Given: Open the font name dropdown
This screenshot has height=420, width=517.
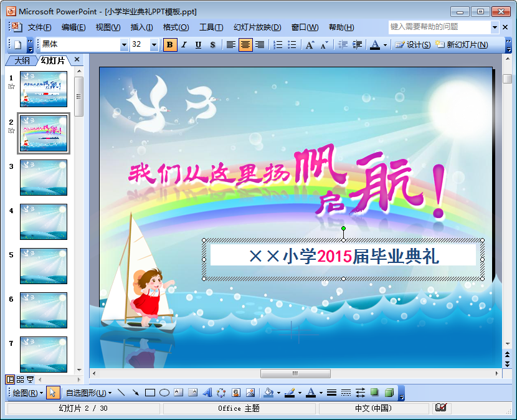Looking at the screenshot, I should [x=124, y=45].
